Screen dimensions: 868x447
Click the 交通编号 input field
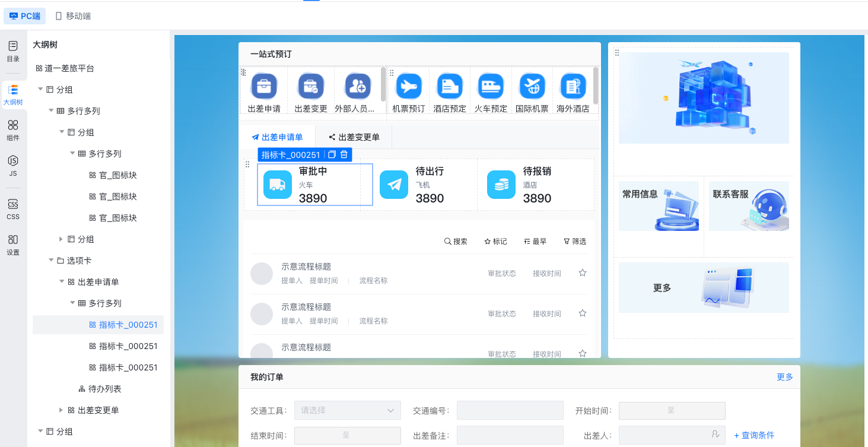510,410
